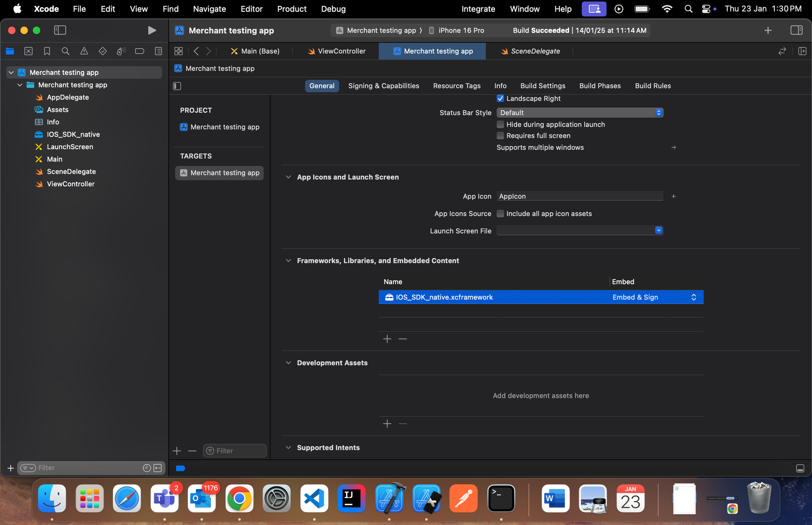Add framework with plus under Frameworks list
The height and width of the screenshot is (525, 812).
click(387, 339)
